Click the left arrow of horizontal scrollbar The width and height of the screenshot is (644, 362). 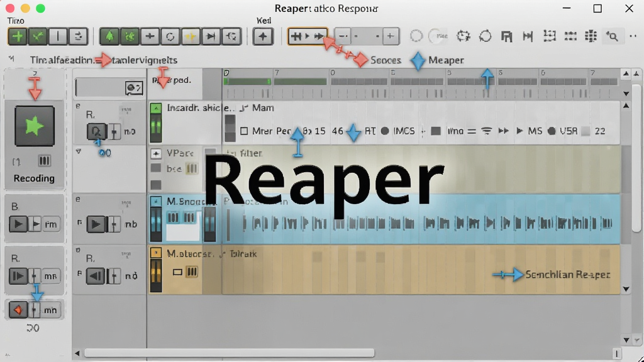click(x=77, y=353)
